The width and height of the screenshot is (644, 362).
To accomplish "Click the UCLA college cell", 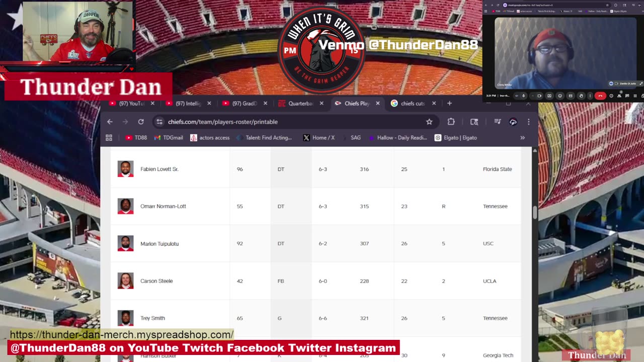I will click(490, 281).
